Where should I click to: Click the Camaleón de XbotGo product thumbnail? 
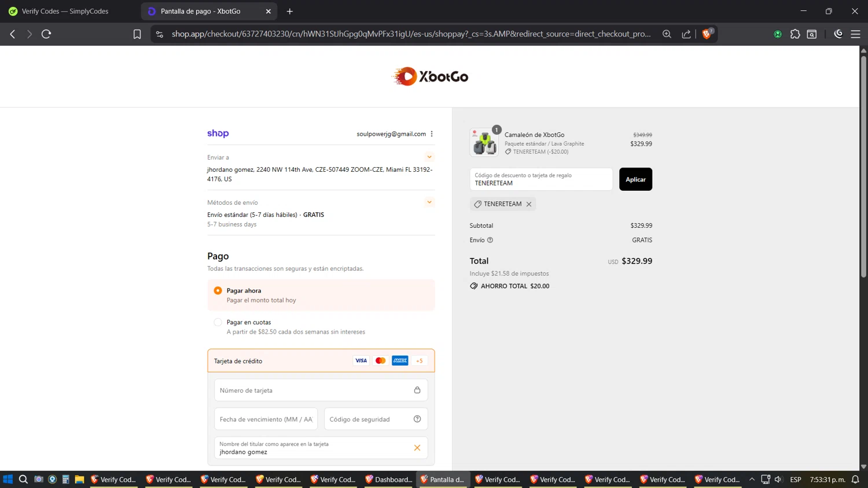click(484, 142)
